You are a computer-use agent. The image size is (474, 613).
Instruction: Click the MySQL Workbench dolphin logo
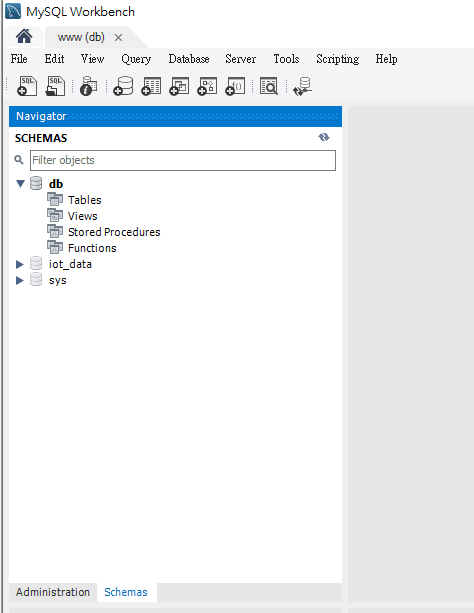pyautogui.click(x=13, y=11)
